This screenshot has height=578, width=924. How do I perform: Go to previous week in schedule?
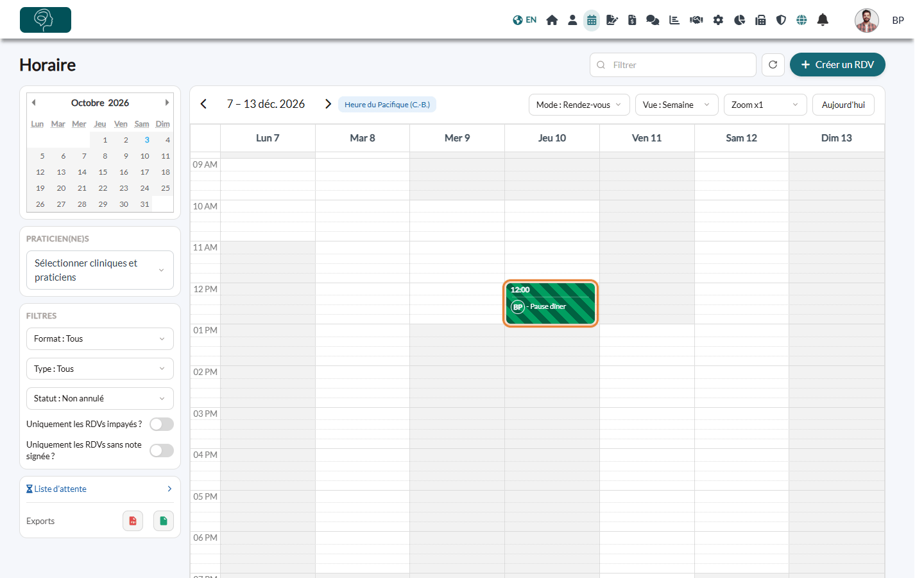tap(203, 104)
